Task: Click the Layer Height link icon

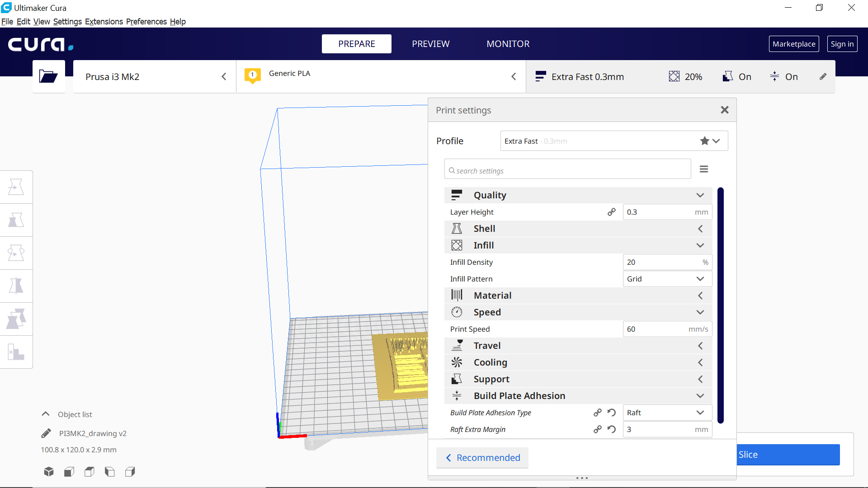Action: click(x=611, y=212)
